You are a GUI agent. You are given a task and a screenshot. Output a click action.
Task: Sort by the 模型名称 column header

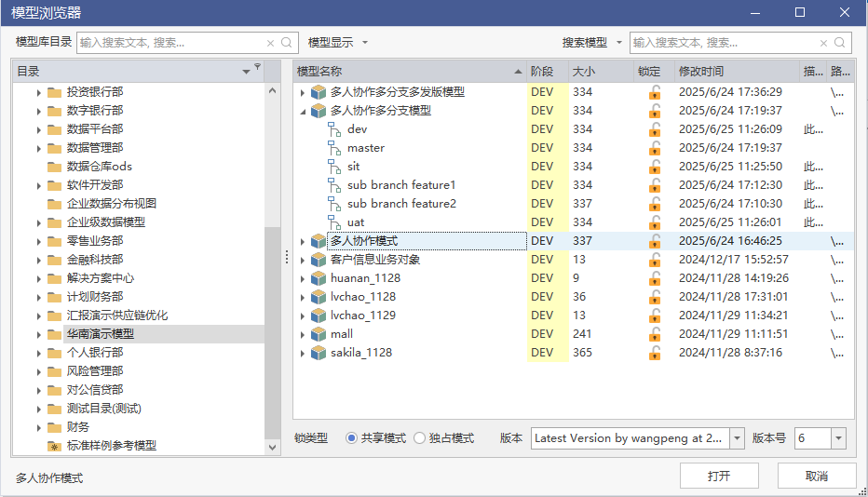pyautogui.click(x=409, y=72)
